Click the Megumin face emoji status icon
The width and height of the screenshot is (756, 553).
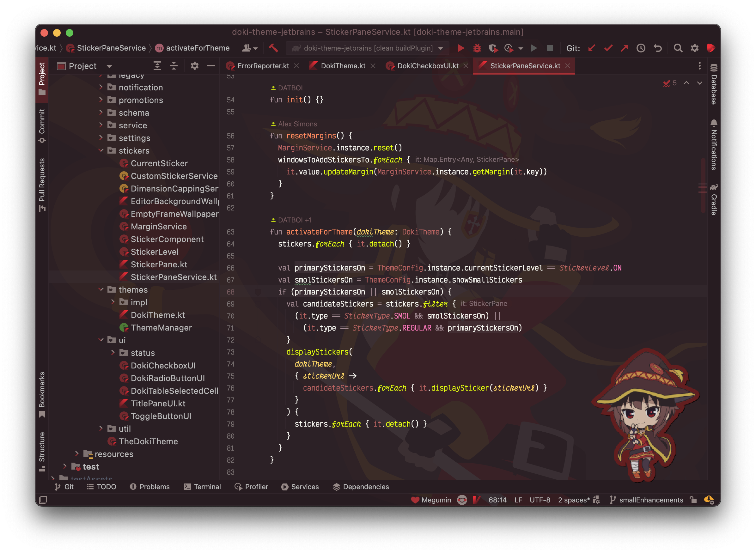click(462, 500)
